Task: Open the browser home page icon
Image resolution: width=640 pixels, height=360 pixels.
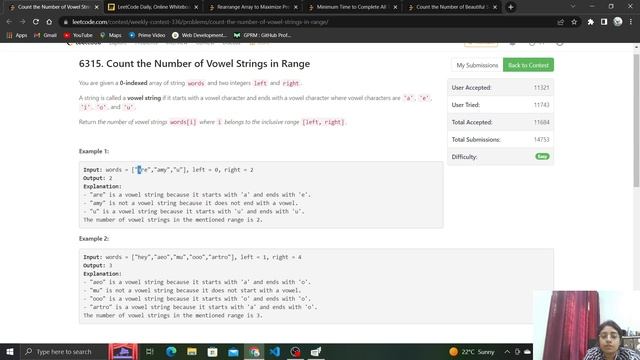Action: [x=49, y=22]
